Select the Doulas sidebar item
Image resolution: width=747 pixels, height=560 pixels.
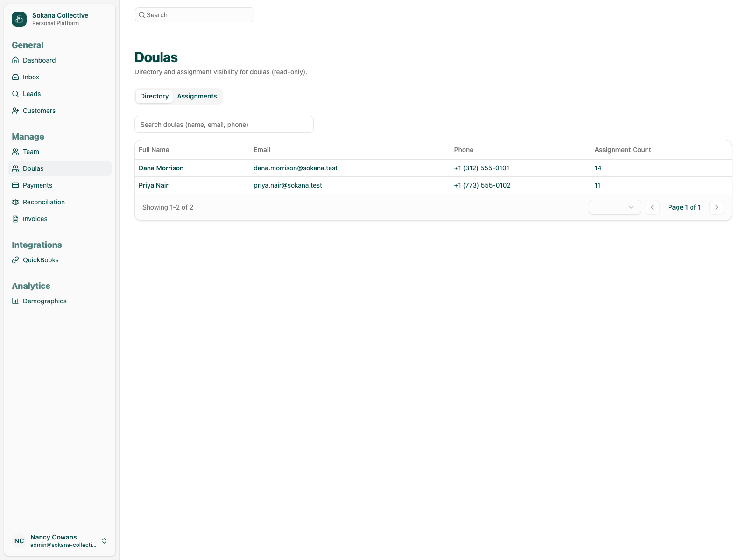coord(60,168)
